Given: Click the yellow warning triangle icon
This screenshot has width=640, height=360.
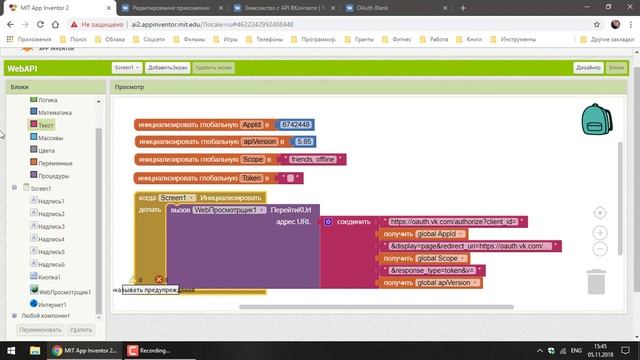Looking at the screenshot, I should tap(133, 280).
